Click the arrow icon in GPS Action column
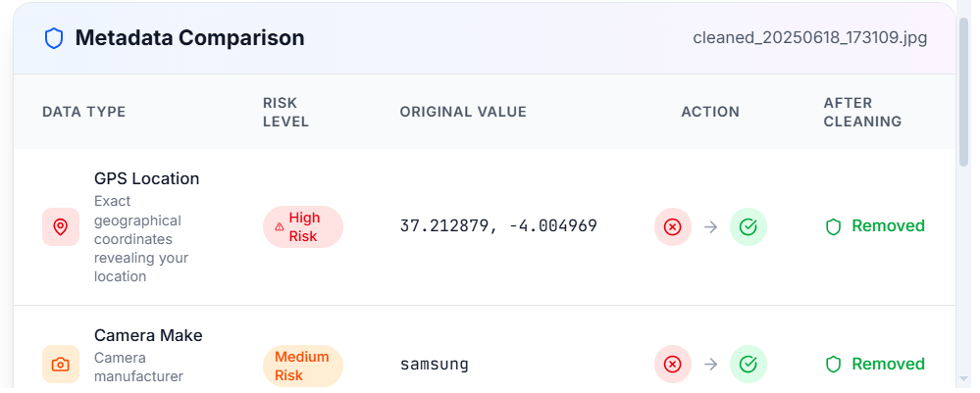Image resolution: width=980 pixels, height=393 pixels. coord(710,226)
